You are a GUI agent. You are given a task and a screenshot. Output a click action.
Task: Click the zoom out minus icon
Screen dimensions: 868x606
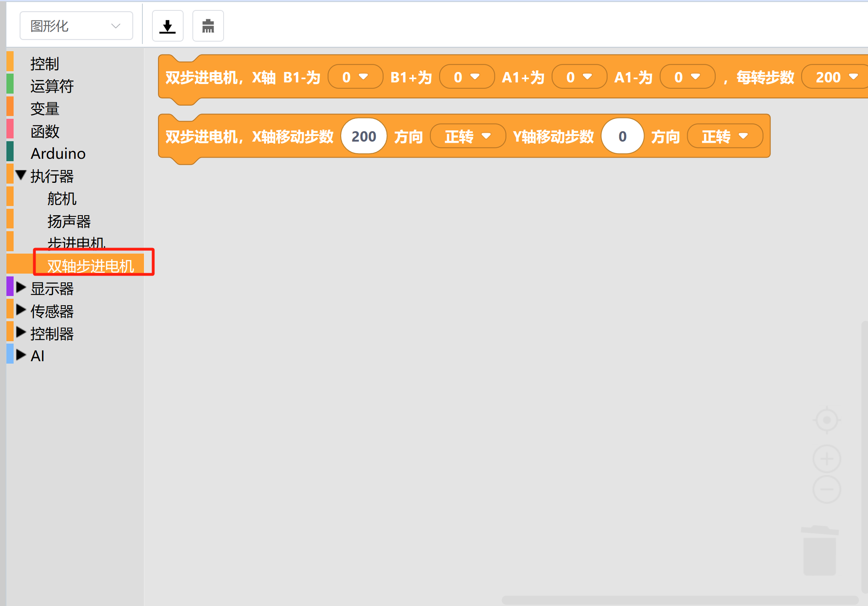coord(826,489)
